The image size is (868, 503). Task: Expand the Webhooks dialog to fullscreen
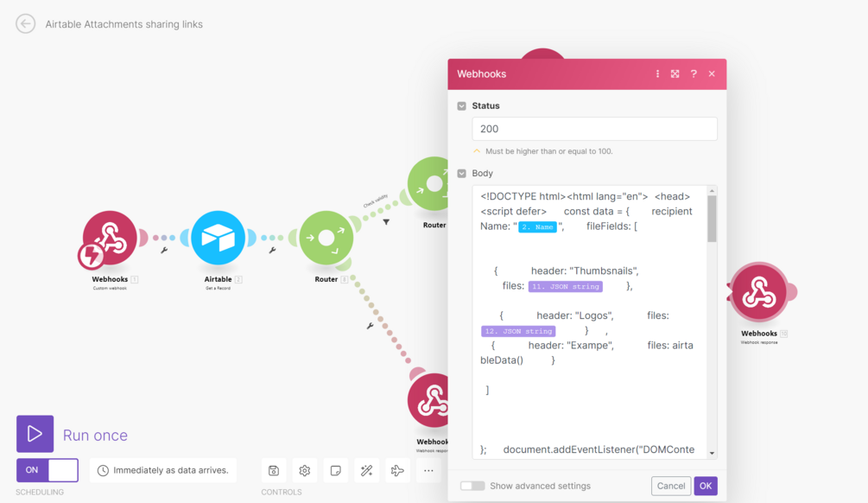675,73
